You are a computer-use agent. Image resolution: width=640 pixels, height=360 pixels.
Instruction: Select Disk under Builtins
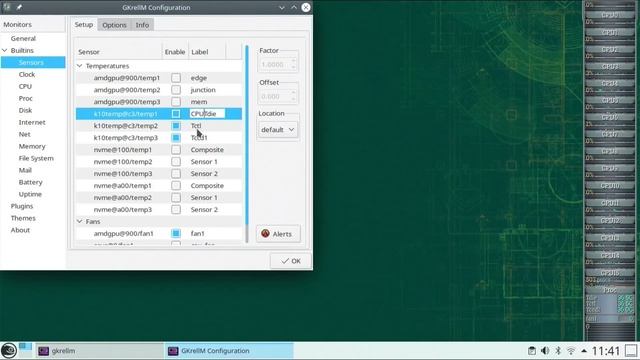tap(25, 110)
